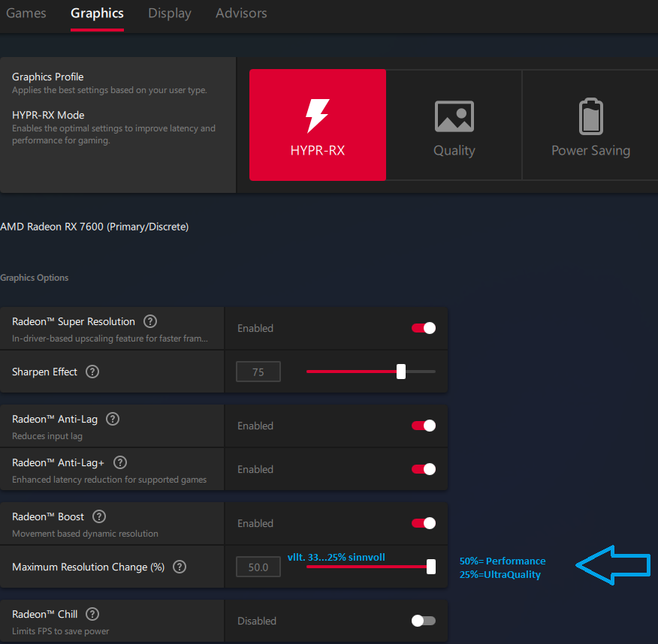The width and height of the screenshot is (658, 644).
Task: Click the Maximum Resolution Change field 50.0
Action: pos(258,567)
